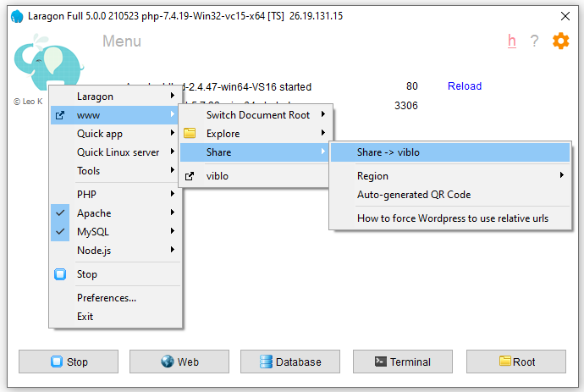Click the Laragon elephant logo

tap(48, 62)
